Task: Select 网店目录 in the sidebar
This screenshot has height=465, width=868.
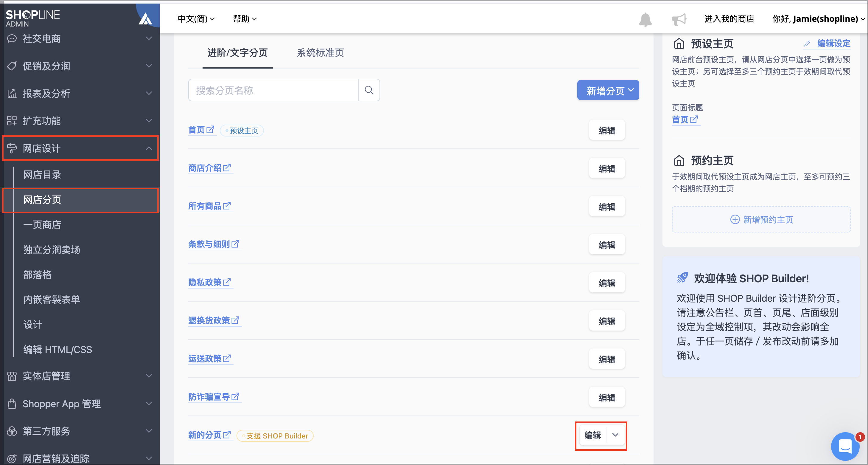Action: tap(42, 175)
